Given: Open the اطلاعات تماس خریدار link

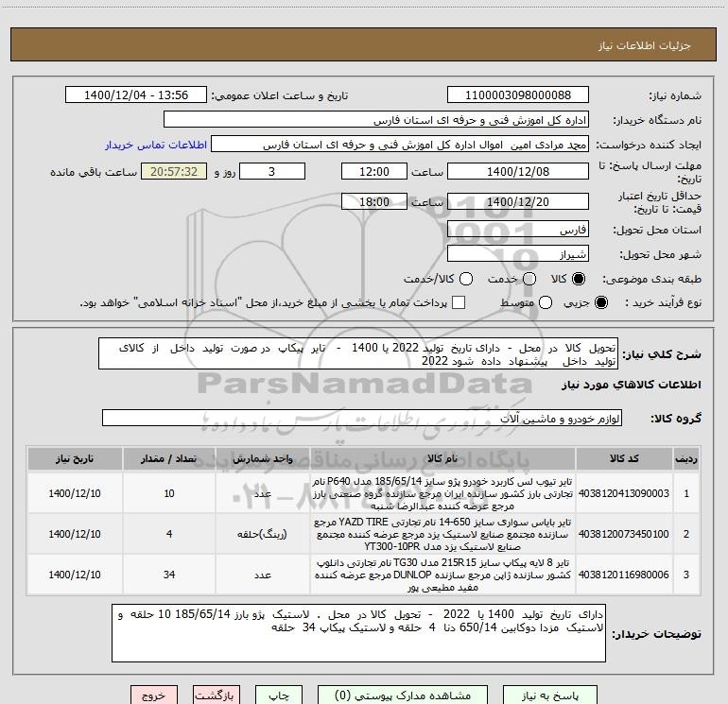Looking at the screenshot, I should coord(156,145).
